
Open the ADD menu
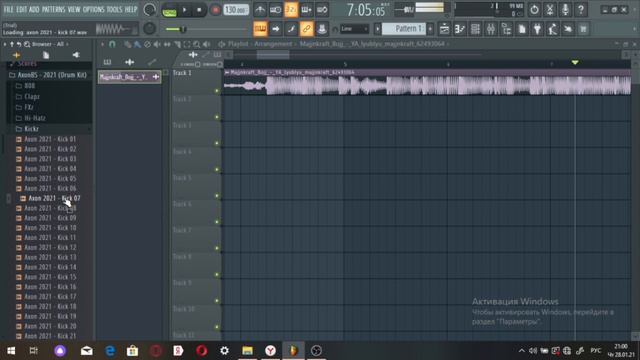pos(34,9)
